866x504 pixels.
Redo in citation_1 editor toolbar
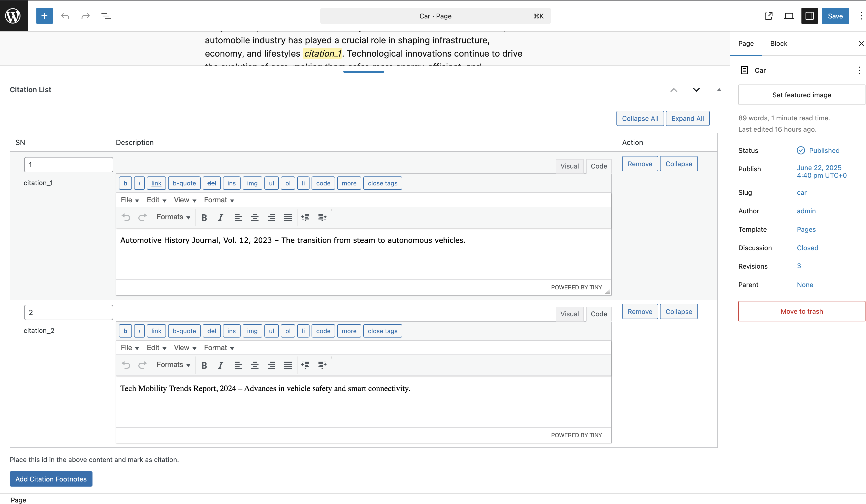142,217
